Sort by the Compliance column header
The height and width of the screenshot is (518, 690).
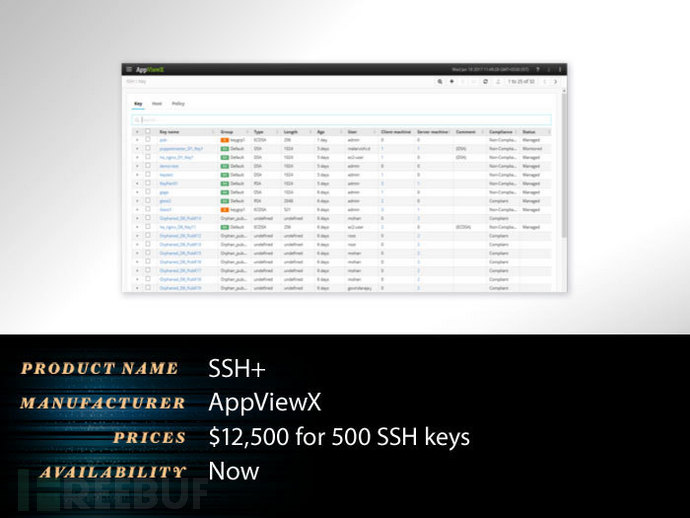(x=501, y=132)
